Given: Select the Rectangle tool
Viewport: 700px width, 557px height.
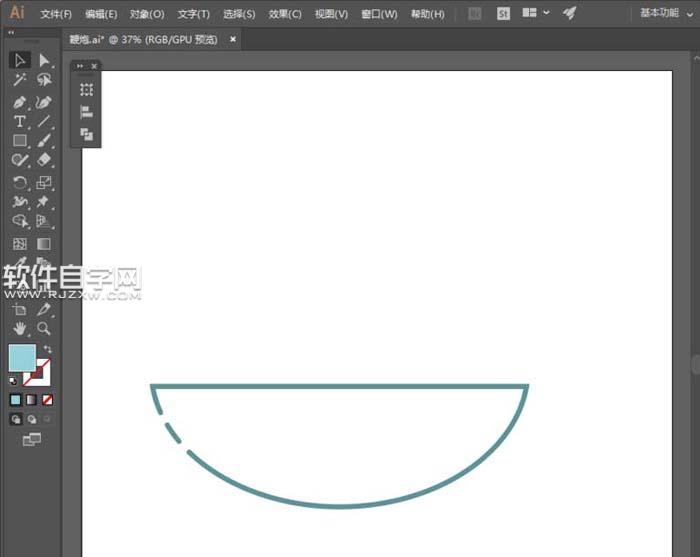Looking at the screenshot, I should pyautogui.click(x=20, y=141).
